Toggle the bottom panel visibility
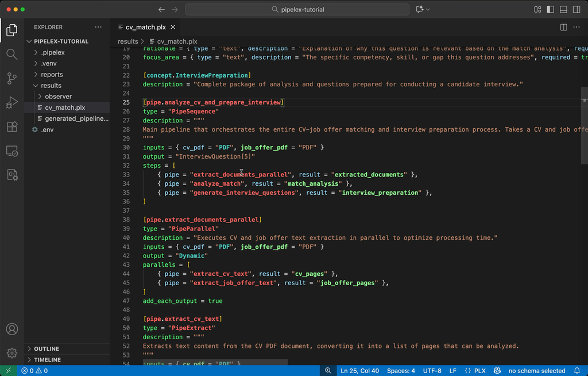This screenshot has height=376, width=588. click(563, 9)
